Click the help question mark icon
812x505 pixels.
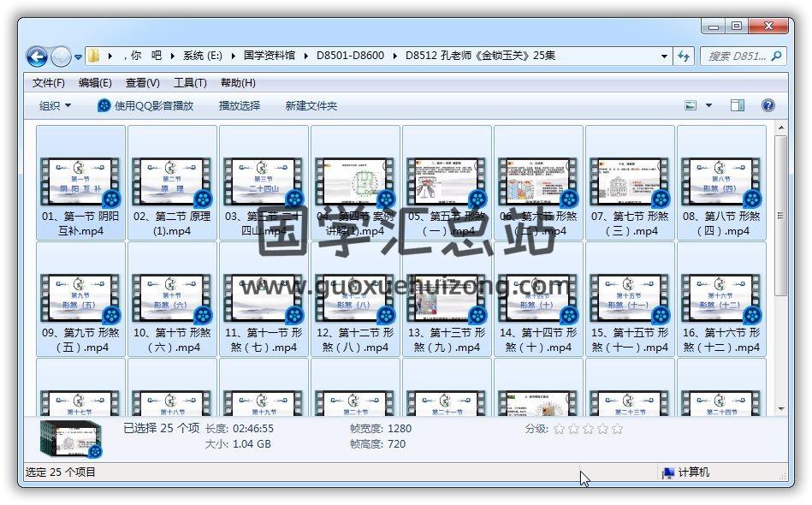tap(768, 105)
